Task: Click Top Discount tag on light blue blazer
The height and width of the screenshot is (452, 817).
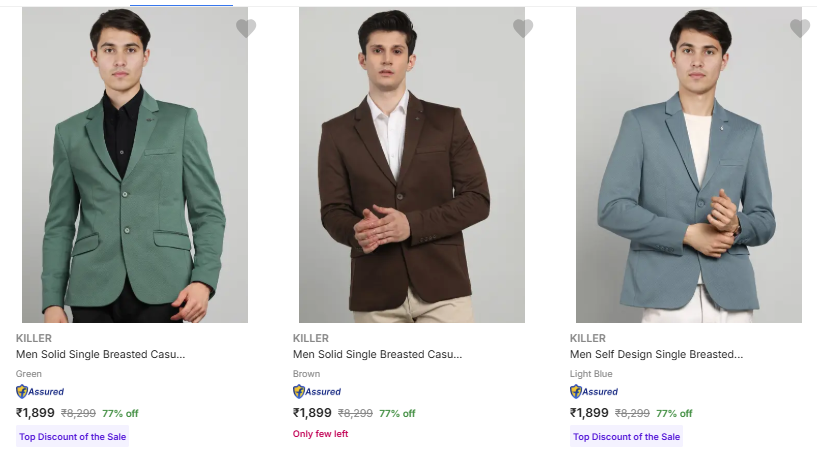Action: 627,437
